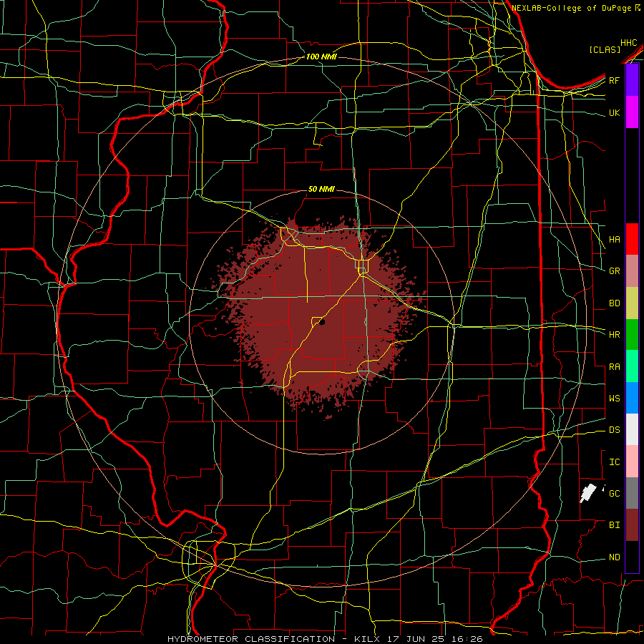Click the gray GC legend color swatch
Viewport: 644px width, 644px height.
click(632, 493)
